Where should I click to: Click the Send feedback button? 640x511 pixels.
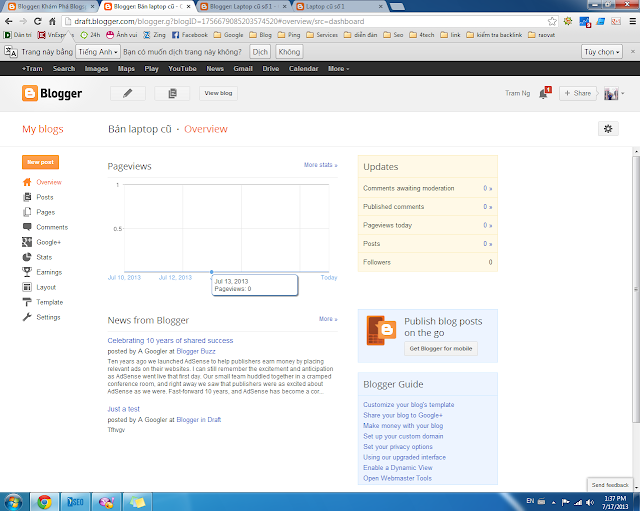tap(610, 484)
